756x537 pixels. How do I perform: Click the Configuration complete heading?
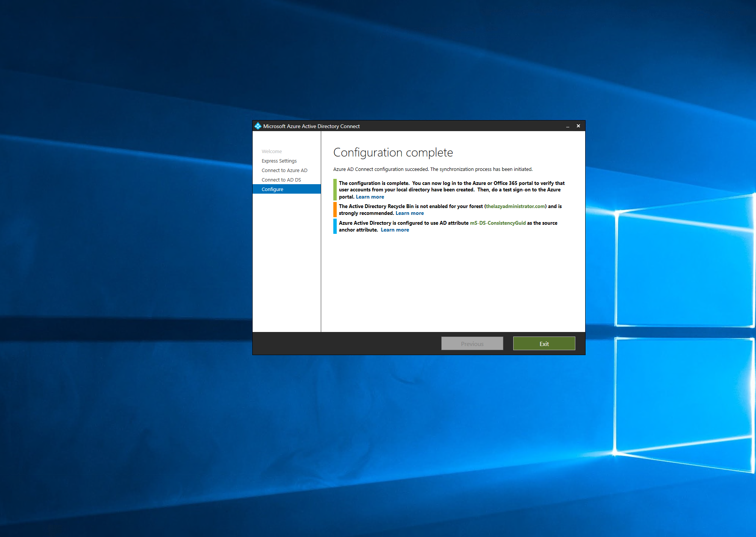pyautogui.click(x=393, y=152)
